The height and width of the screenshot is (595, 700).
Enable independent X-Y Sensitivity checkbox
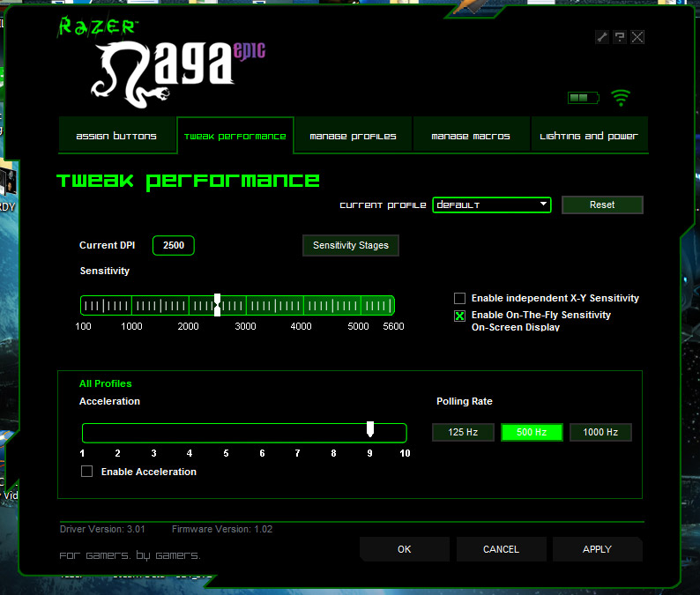[459, 299]
